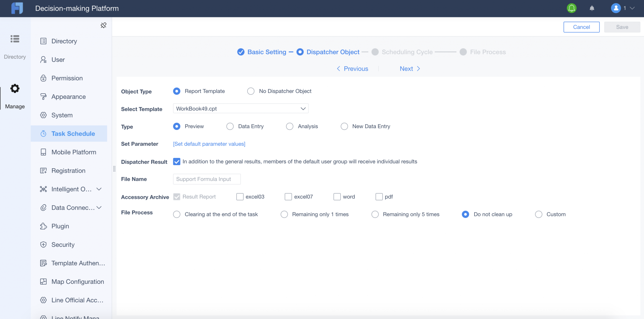The image size is (644, 319).
Task: Open the Mobile Platform menu item
Action: pos(74,152)
